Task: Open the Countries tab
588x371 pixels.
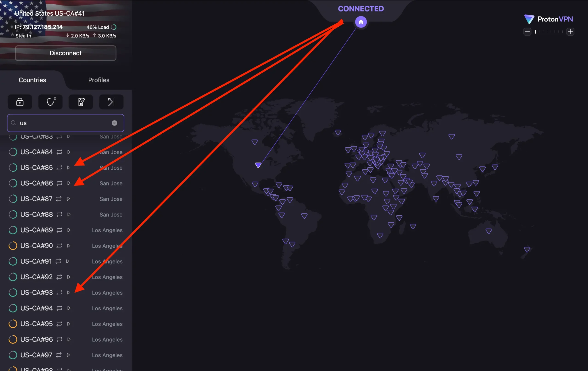Action: [x=32, y=80]
